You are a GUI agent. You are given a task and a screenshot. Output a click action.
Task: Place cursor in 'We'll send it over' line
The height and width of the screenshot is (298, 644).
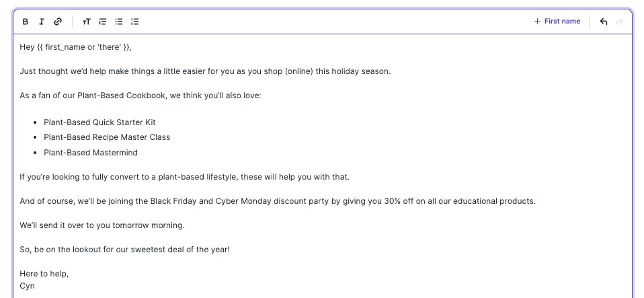tap(102, 225)
